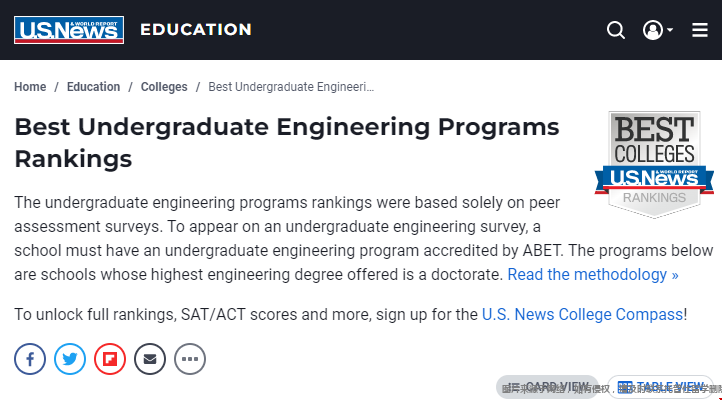Expand the account dropdown arrow
Screen dimensions: 722x400
pyautogui.click(x=670, y=30)
